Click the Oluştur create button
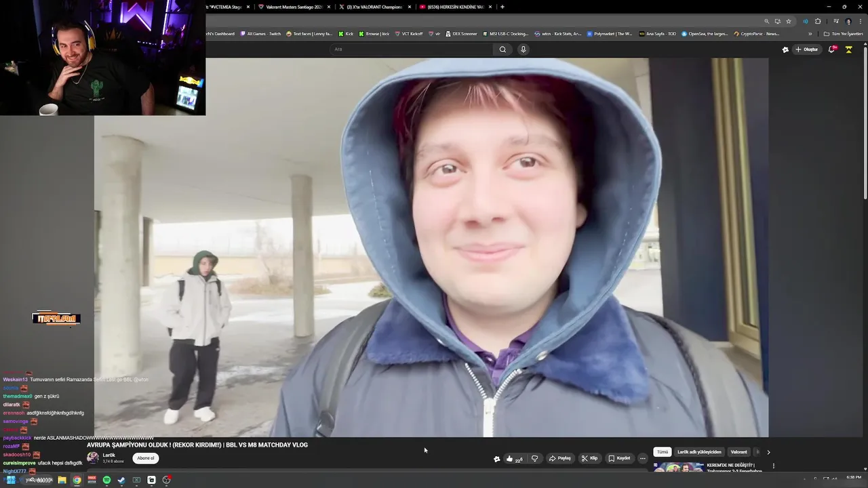 click(x=807, y=49)
